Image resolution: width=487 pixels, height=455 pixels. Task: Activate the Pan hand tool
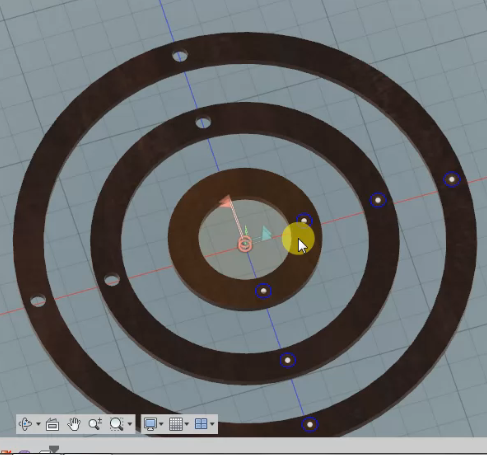(x=74, y=424)
